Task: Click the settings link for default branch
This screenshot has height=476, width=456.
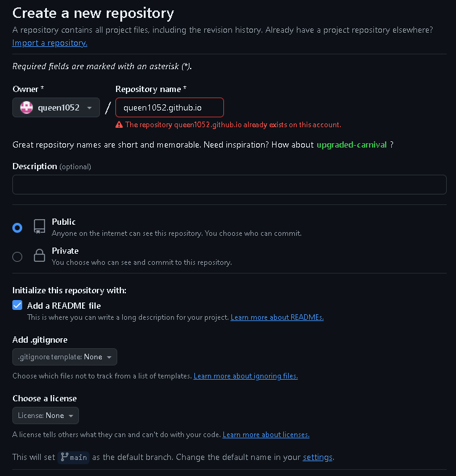Action: coord(317,457)
